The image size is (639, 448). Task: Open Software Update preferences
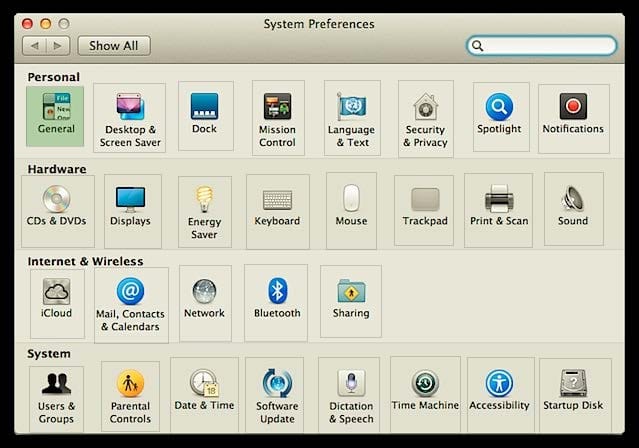[275, 395]
